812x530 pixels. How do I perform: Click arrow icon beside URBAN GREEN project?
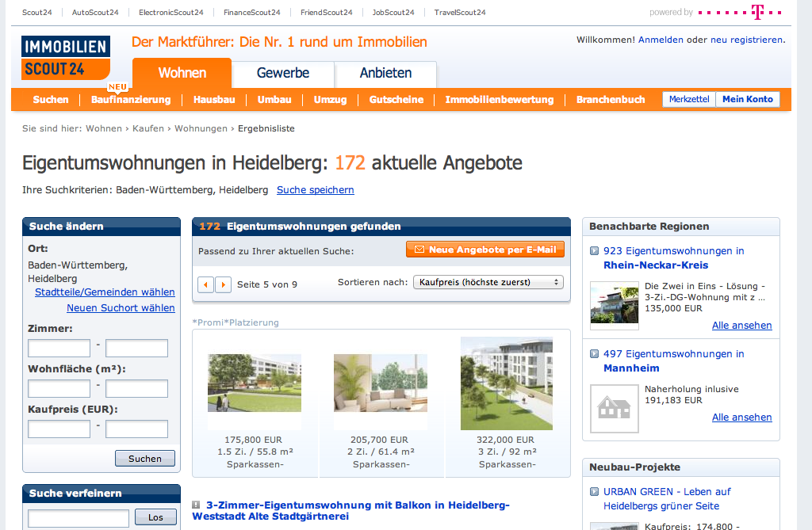[x=595, y=492]
